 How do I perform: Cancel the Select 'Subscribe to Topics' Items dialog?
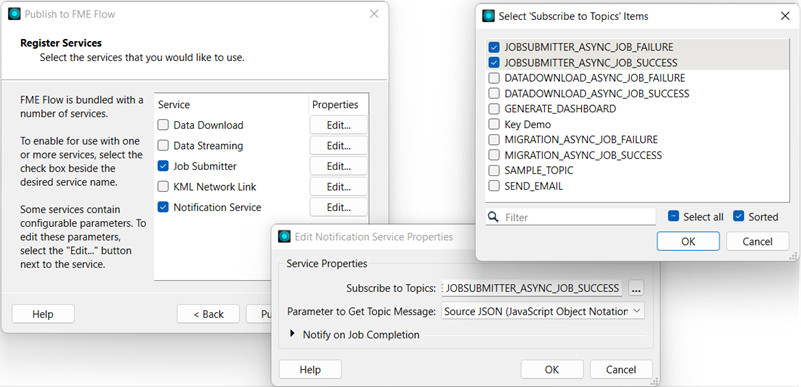click(x=758, y=241)
